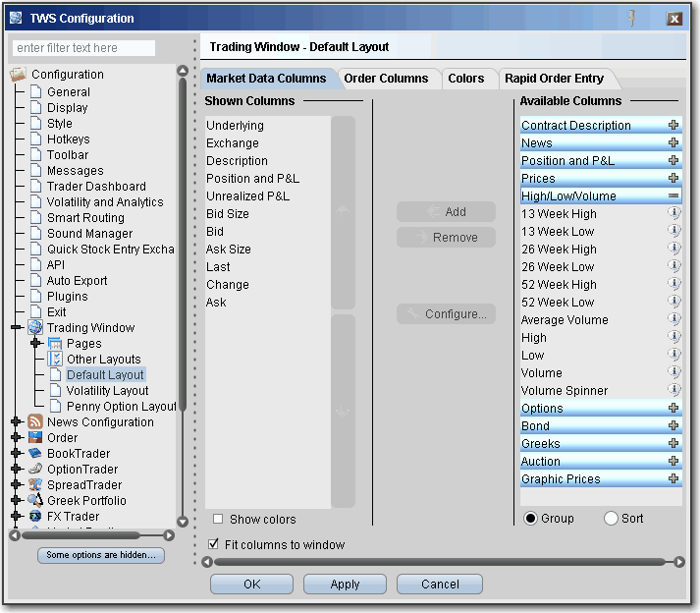Click the Configuration folder icon
The height and width of the screenshot is (613, 700).
[x=19, y=74]
